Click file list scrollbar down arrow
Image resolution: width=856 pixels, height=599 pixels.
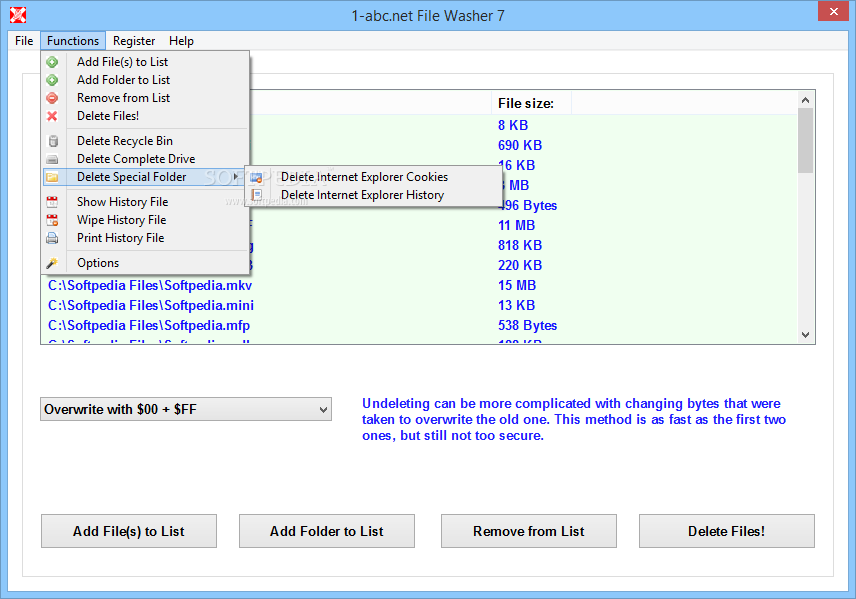(x=805, y=335)
